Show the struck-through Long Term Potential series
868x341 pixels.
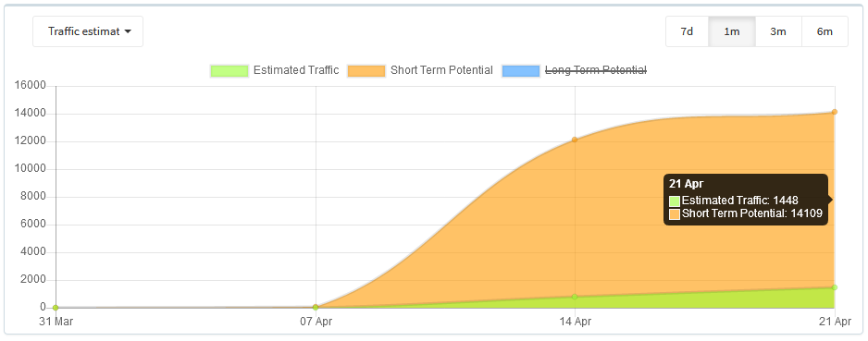coord(596,70)
